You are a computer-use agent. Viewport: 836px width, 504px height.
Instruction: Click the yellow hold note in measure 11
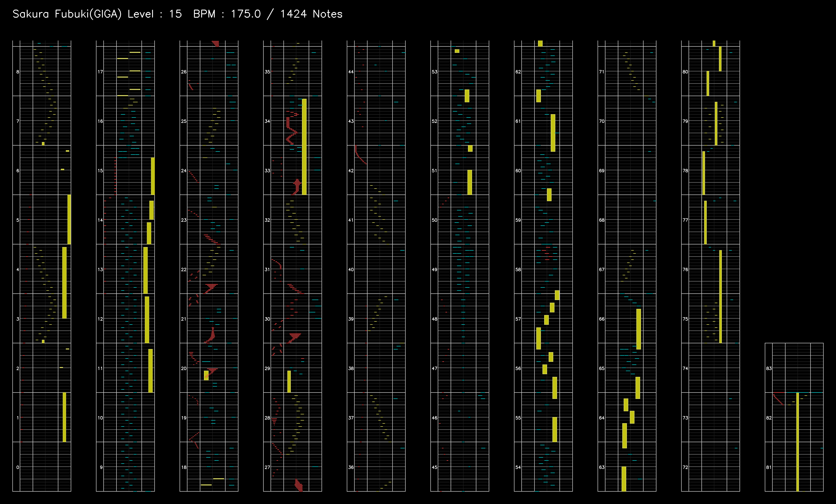point(150,371)
